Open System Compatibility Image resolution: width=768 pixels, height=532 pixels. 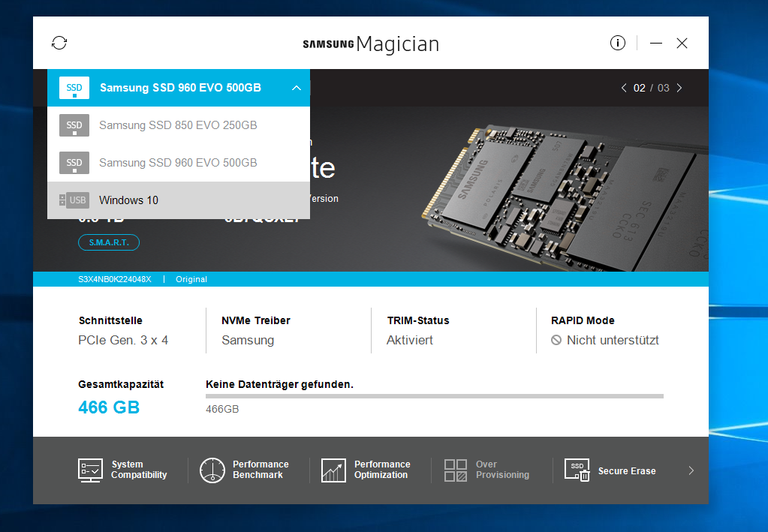click(122, 470)
